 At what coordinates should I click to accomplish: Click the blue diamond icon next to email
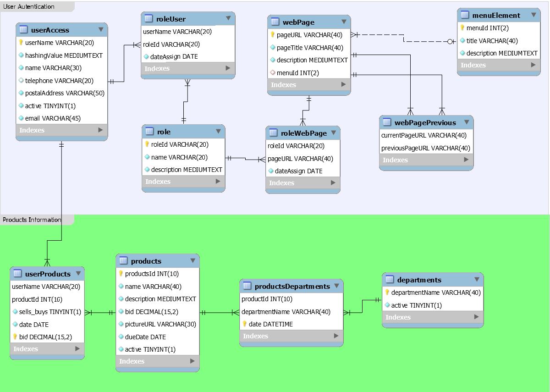click(x=21, y=118)
